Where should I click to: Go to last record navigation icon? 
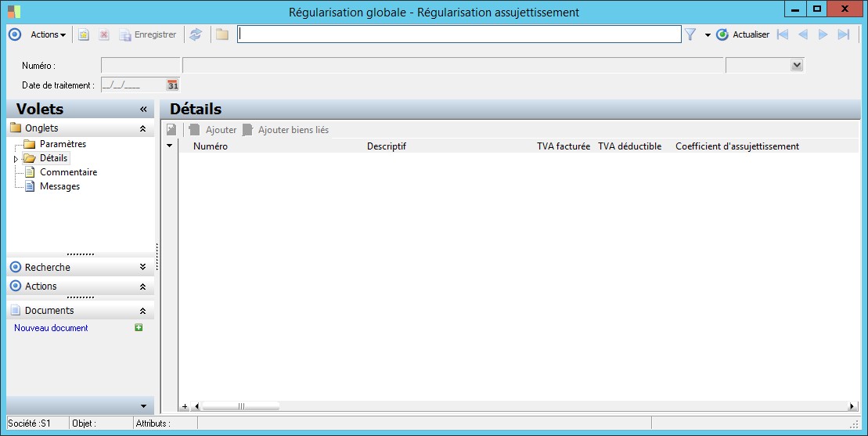pyautogui.click(x=843, y=34)
